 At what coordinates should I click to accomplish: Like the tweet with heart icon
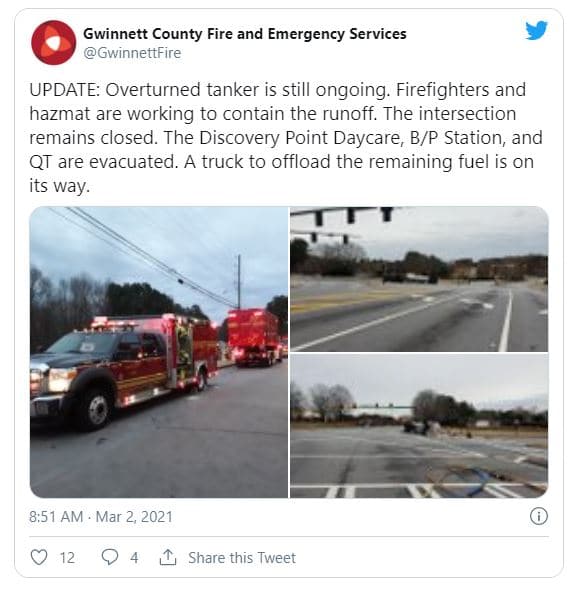pyautogui.click(x=39, y=557)
